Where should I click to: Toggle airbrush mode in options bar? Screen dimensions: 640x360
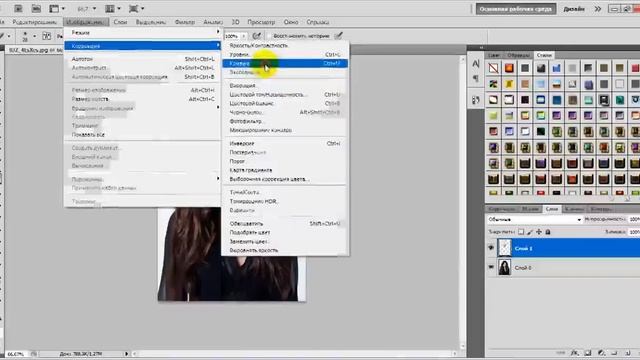coord(256,36)
